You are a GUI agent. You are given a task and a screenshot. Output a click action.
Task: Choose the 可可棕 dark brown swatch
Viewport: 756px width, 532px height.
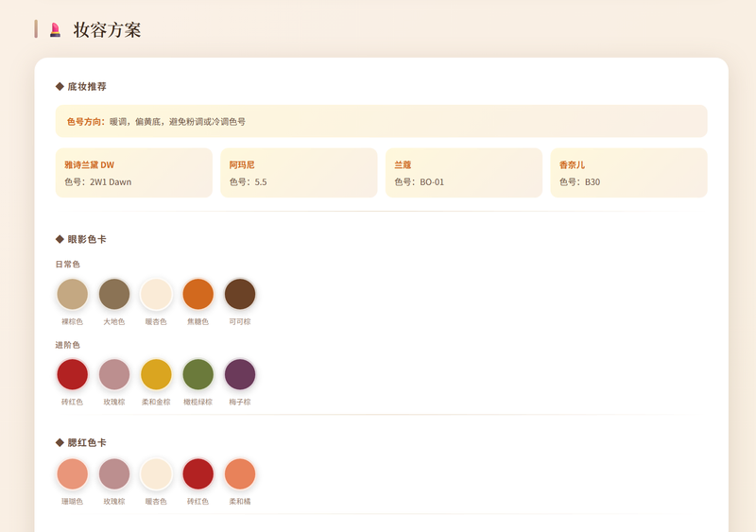tap(240, 294)
